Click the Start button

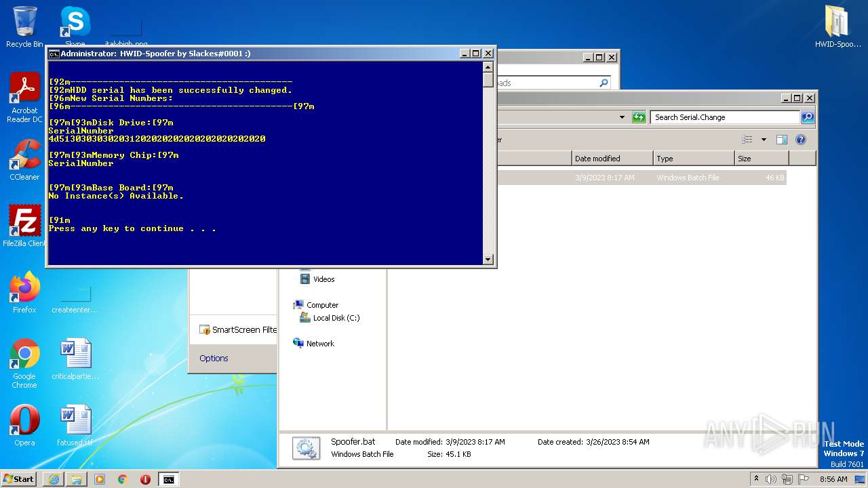click(18, 479)
